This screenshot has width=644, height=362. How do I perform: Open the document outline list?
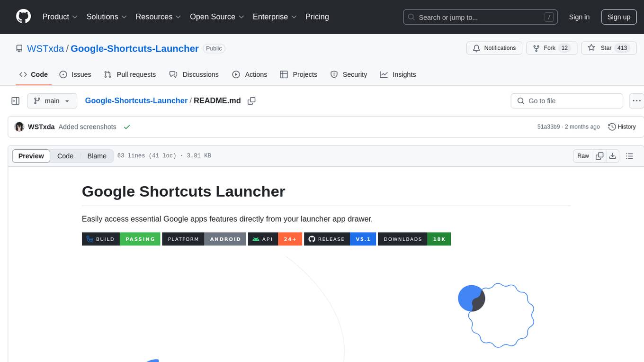(x=629, y=156)
